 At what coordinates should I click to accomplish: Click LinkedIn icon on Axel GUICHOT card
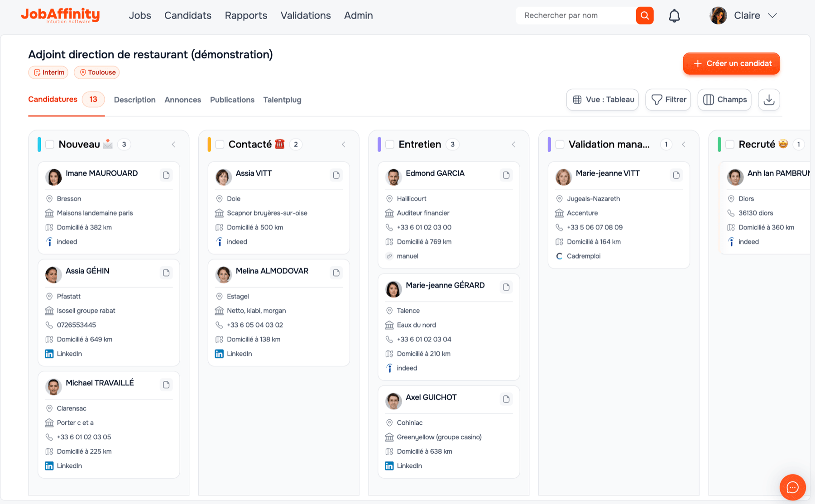coord(389,466)
